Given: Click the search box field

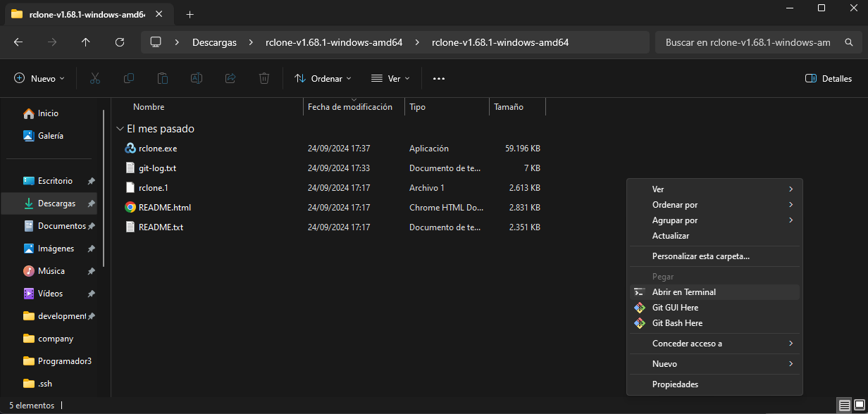Looking at the screenshot, I should [758, 42].
